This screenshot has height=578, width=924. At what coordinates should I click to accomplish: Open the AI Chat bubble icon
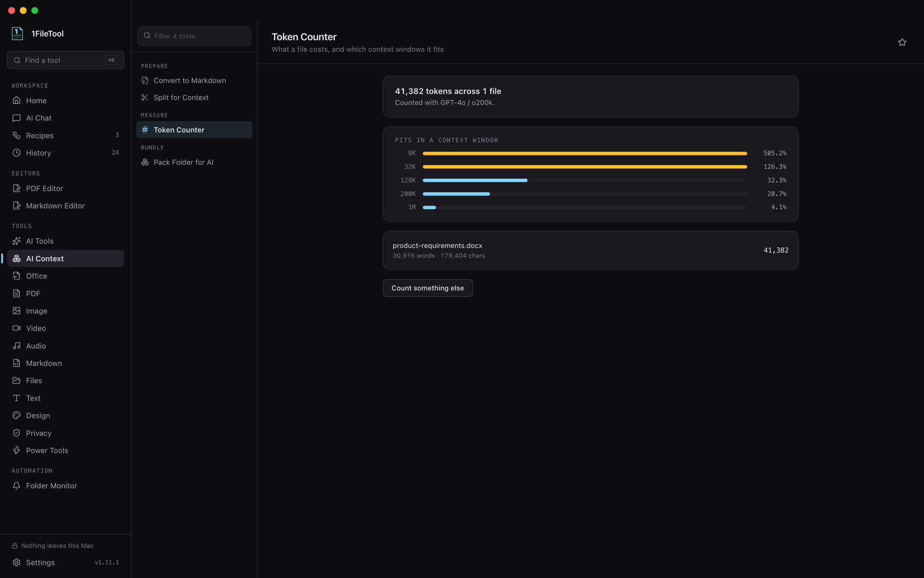click(17, 118)
